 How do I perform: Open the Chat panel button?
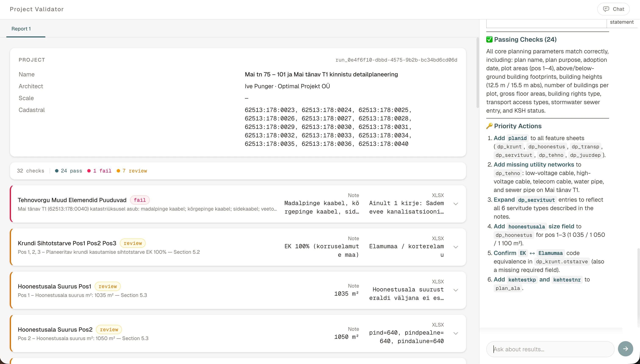point(613,9)
